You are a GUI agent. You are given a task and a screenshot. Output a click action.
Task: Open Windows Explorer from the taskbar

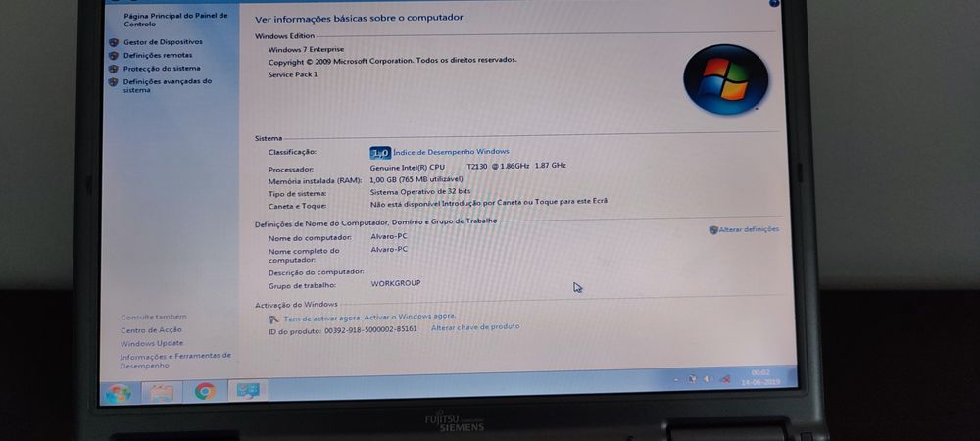(x=162, y=393)
